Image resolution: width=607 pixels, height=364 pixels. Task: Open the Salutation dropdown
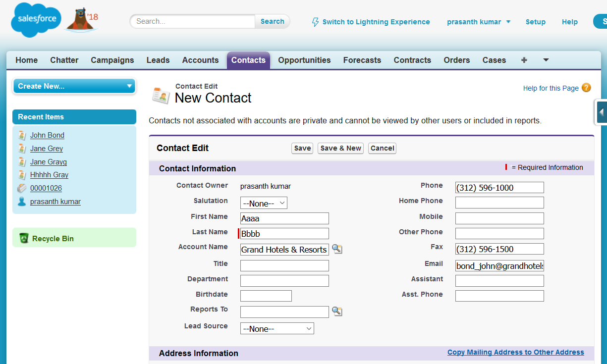264,203
